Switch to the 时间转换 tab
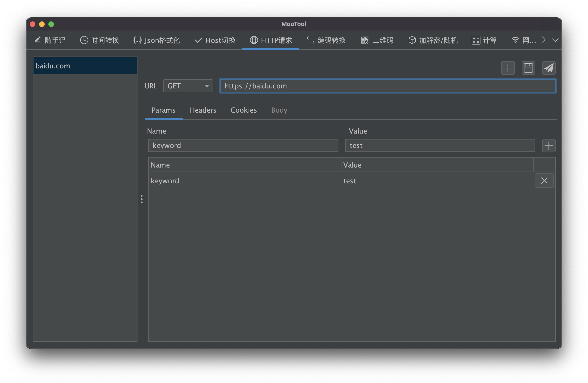 click(x=100, y=40)
